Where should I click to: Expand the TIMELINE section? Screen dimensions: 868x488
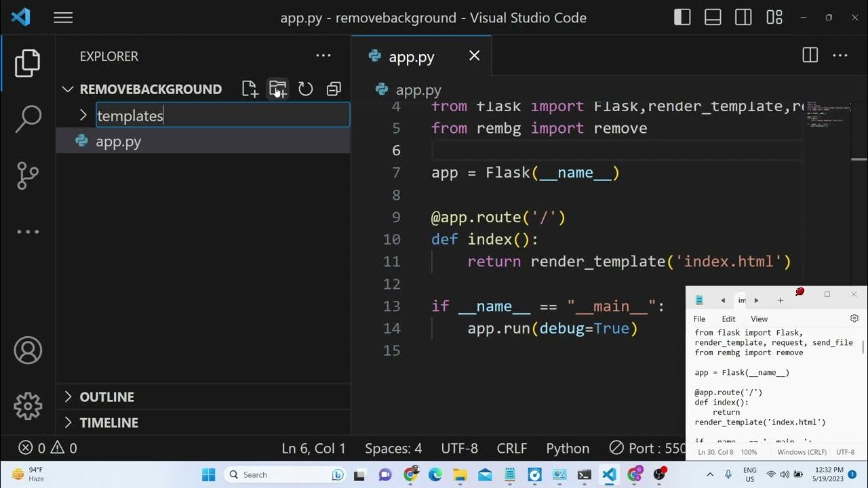(x=108, y=422)
